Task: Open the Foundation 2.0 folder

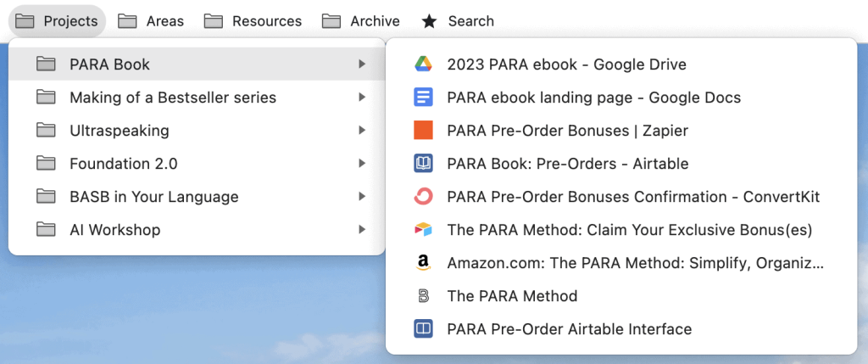Action: [x=197, y=164]
